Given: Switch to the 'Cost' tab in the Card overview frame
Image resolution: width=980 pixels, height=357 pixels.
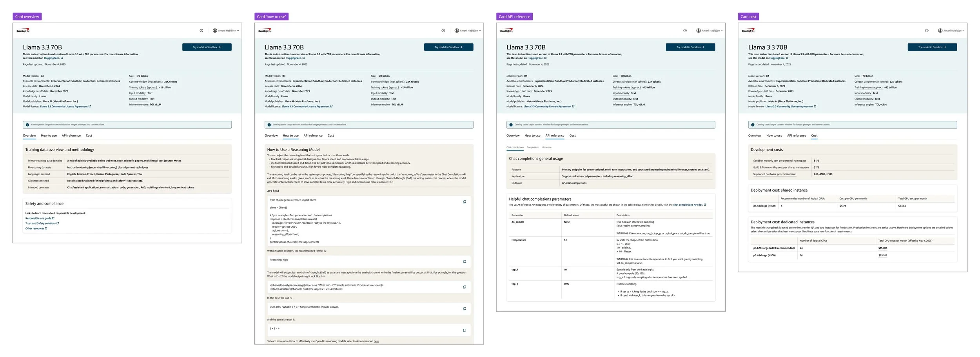Looking at the screenshot, I should click(89, 136).
